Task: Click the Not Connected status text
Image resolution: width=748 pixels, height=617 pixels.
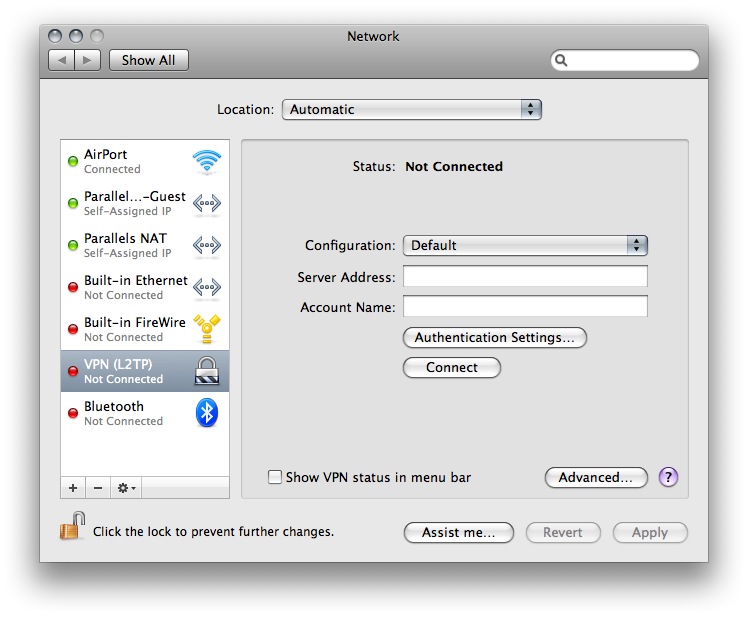Action: pyautogui.click(x=454, y=167)
